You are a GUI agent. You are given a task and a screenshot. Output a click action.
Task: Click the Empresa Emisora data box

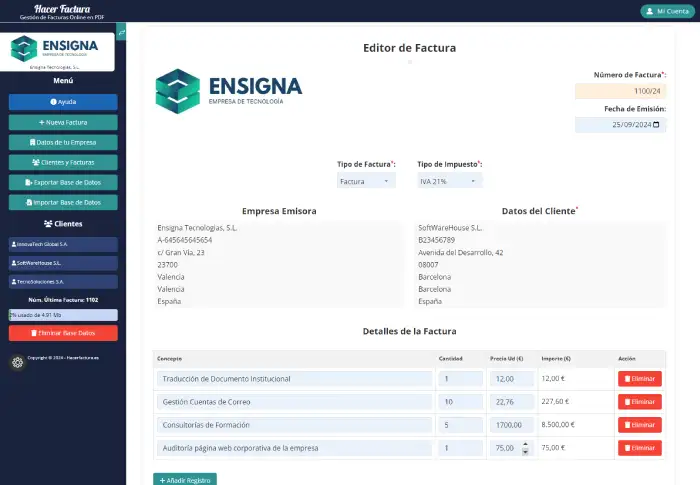[279, 264]
